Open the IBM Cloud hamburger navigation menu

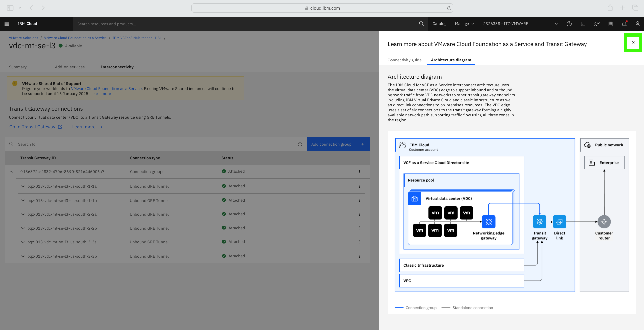pos(7,24)
